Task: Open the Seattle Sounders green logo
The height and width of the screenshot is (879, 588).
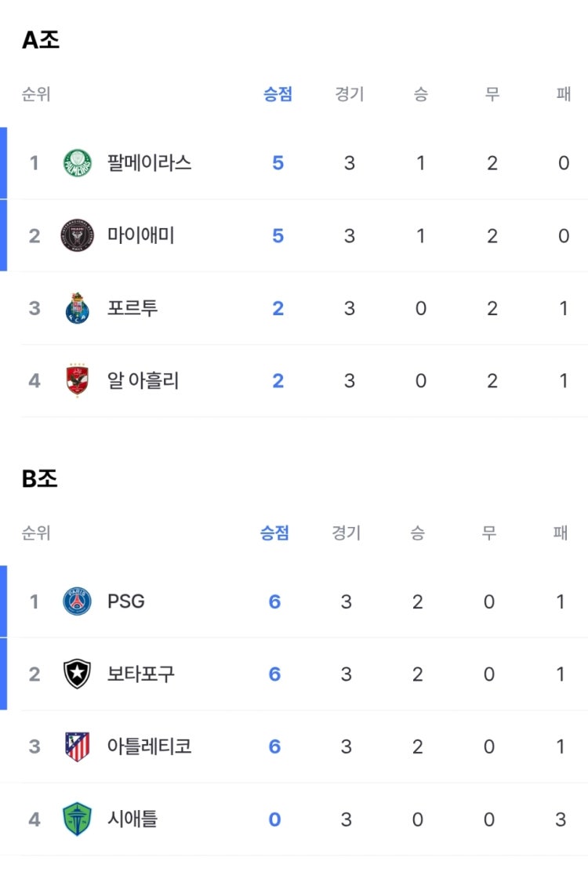Action: click(78, 819)
